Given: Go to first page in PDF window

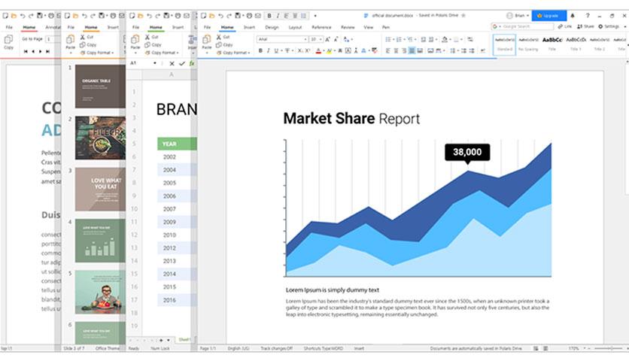Looking at the screenshot, I should (x=26, y=51).
